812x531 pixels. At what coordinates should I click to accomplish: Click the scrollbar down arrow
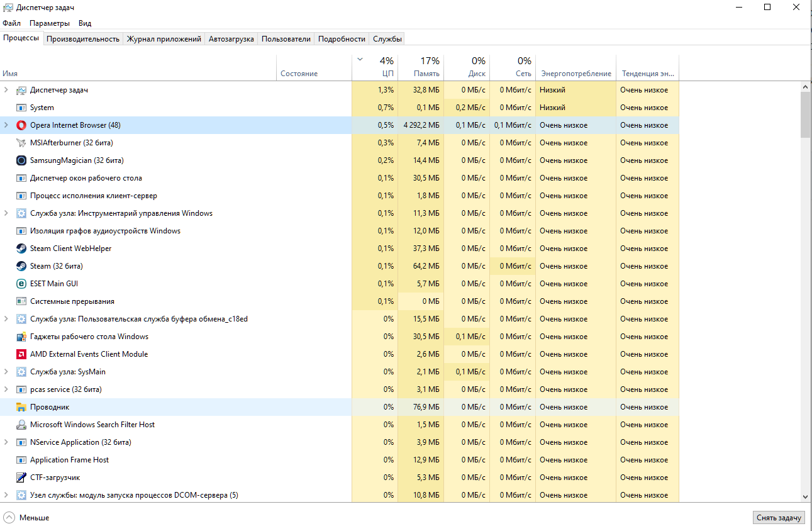(x=806, y=497)
